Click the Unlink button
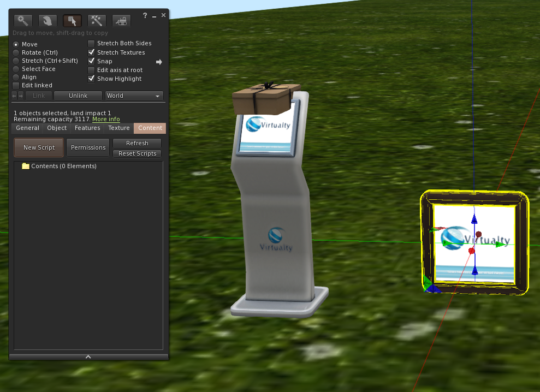Screen dimensions: 540x392 [78, 96]
